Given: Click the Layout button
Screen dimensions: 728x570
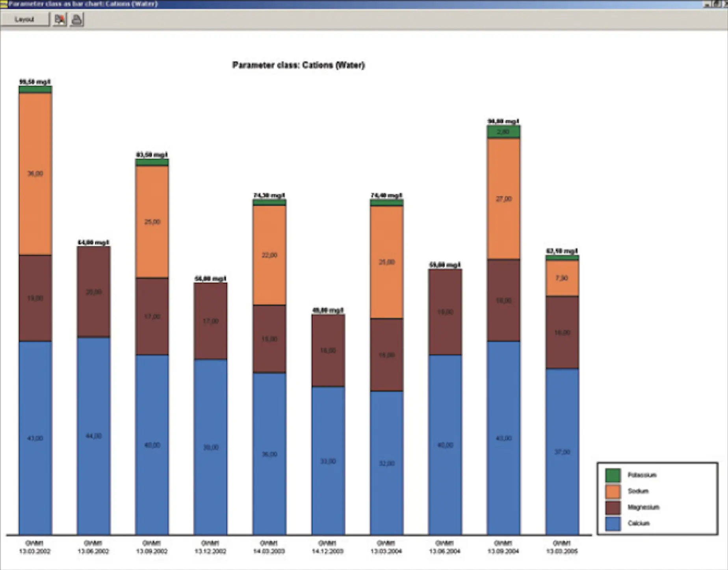Looking at the screenshot, I should [x=25, y=19].
